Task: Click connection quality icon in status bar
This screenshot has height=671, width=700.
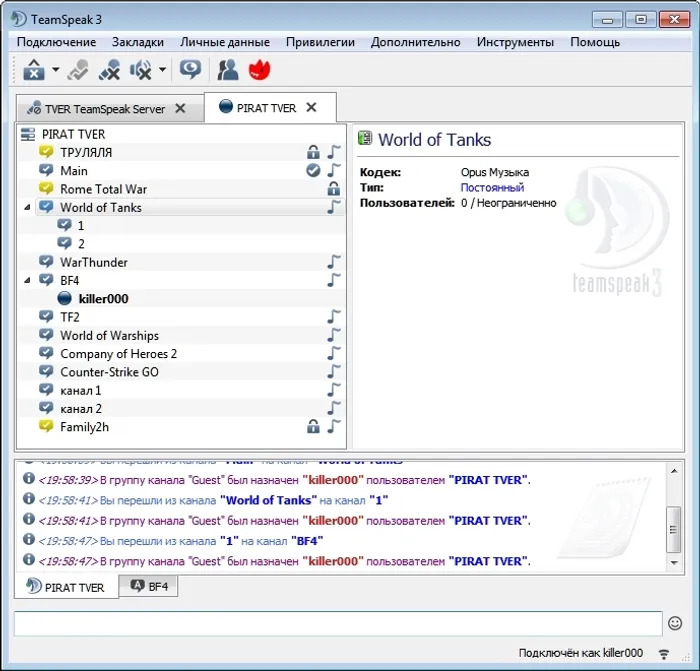Action: point(664,654)
